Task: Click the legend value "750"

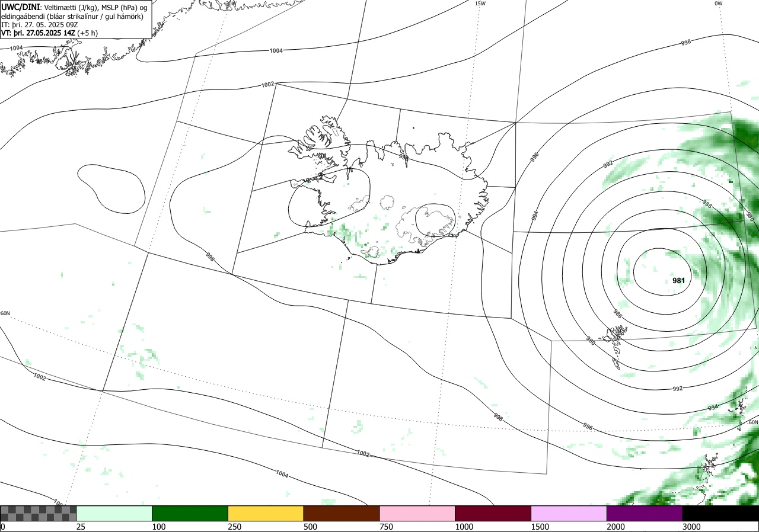Action: pos(386,527)
